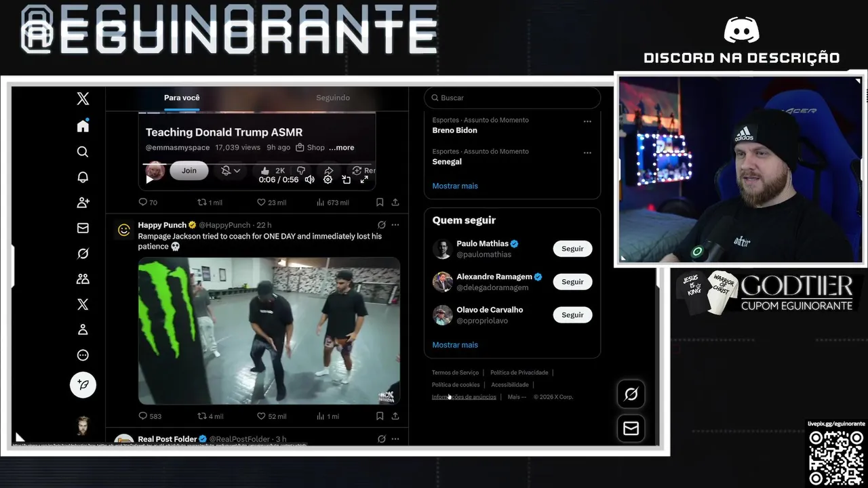Image resolution: width=868 pixels, height=488 pixels.
Task: Click the thumbs down in video
Action: (301, 171)
